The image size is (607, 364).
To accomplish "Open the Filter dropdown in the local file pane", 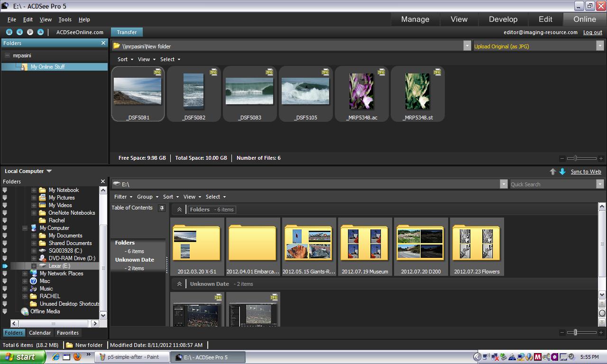I will (123, 197).
